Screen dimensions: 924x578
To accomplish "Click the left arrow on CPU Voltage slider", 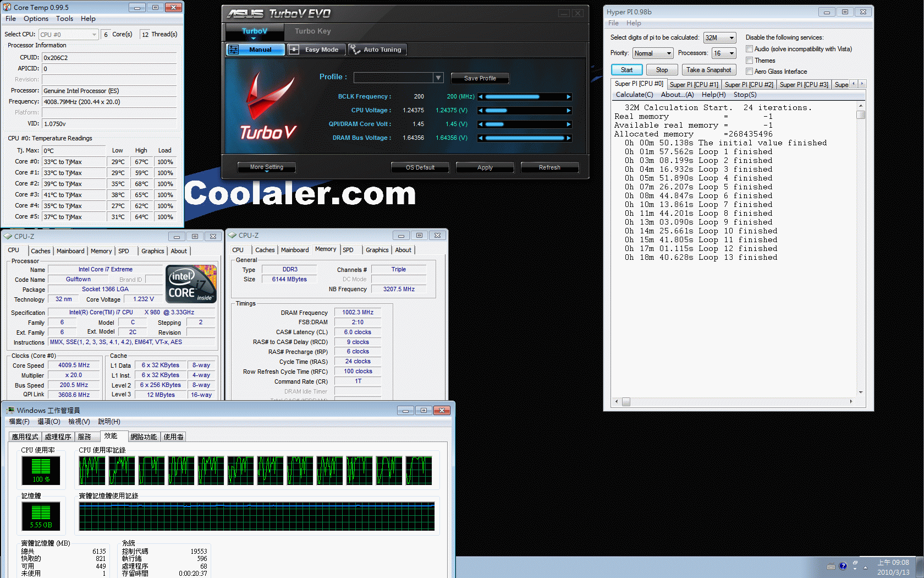I will (x=481, y=111).
